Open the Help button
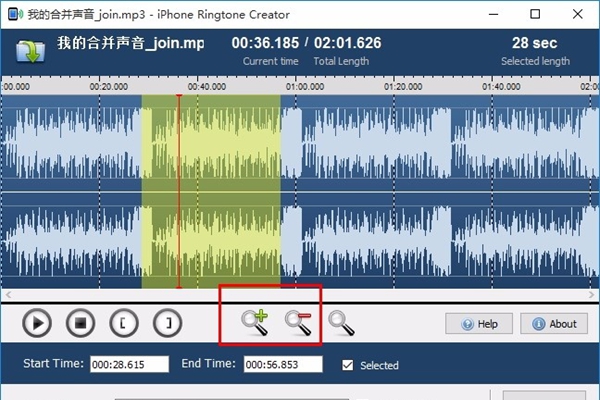Image resolution: width=600 pixels, height=400 pixels. coord(479,324)
